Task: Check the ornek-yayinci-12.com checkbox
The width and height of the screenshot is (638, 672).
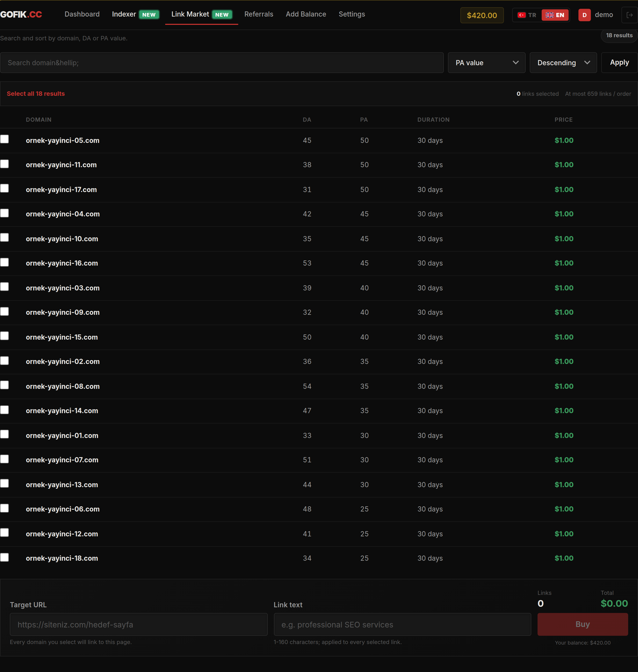Action: point(4,533)
